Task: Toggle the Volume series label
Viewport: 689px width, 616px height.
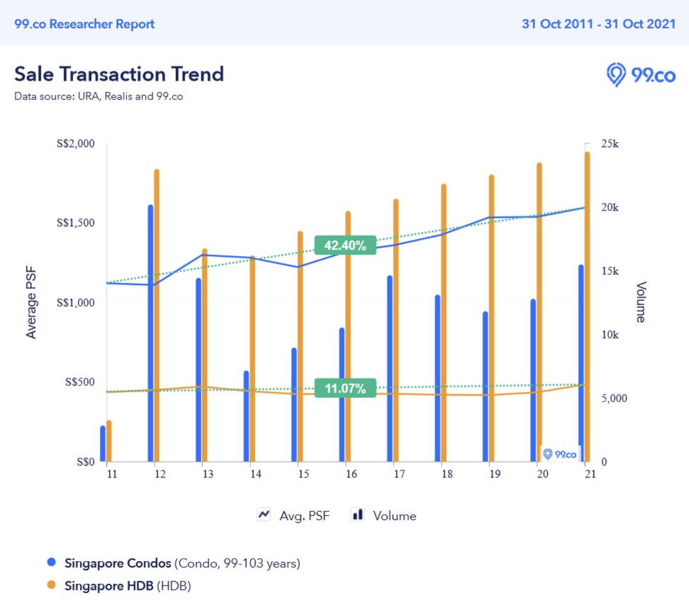Action: tap(394, 516)
